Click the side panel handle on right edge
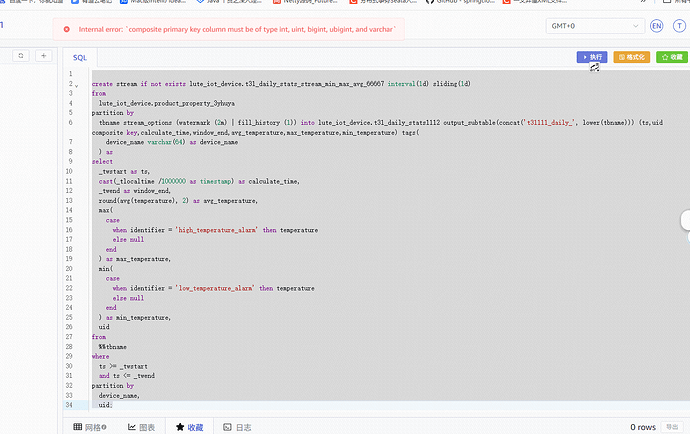 (685, 220)
